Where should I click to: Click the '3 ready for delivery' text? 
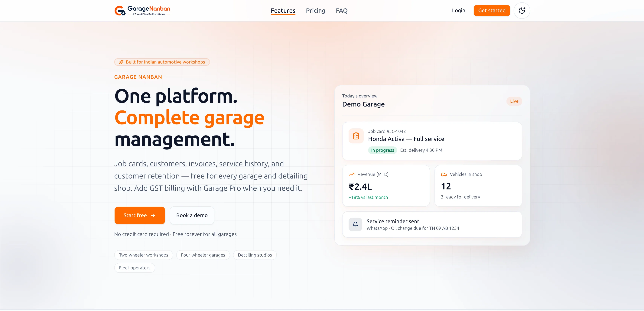tap(460, 197)
